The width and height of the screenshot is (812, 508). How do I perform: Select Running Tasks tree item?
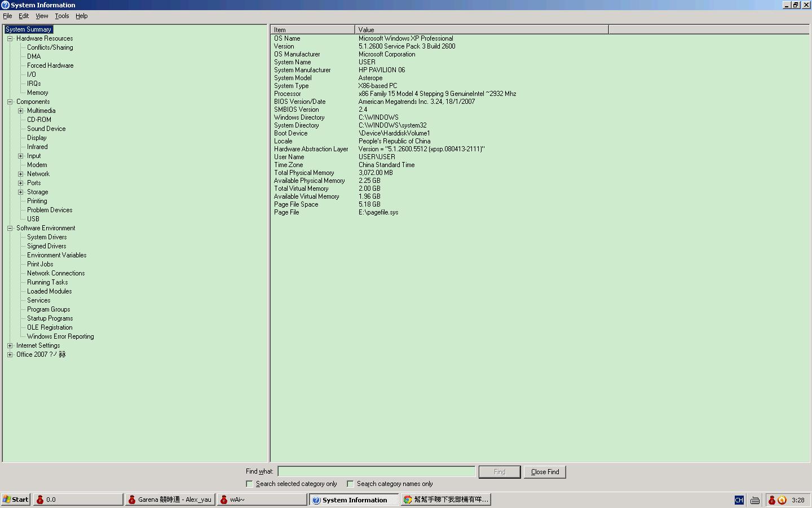[47, 282]
